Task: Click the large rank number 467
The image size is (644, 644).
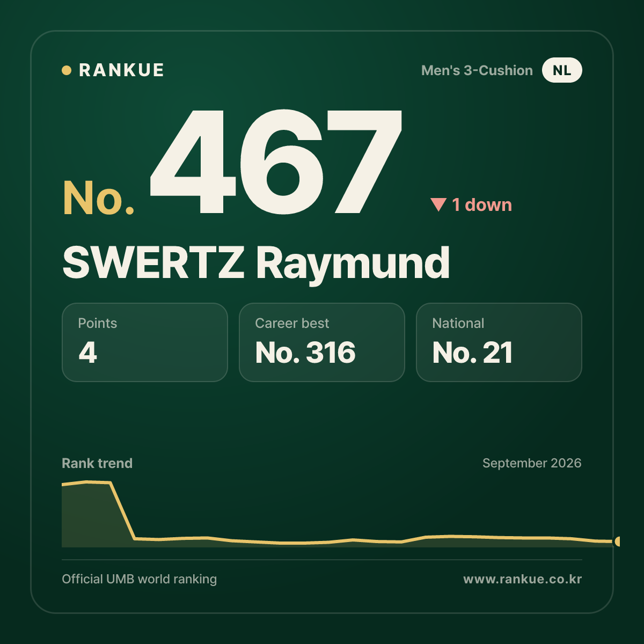Action: tap(276, 162)
